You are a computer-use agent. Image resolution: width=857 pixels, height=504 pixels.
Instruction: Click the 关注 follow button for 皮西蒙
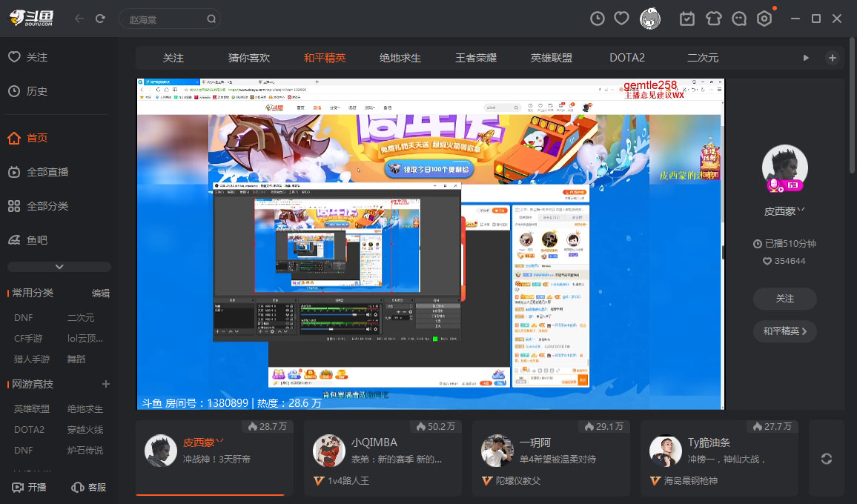click(784, 299)
